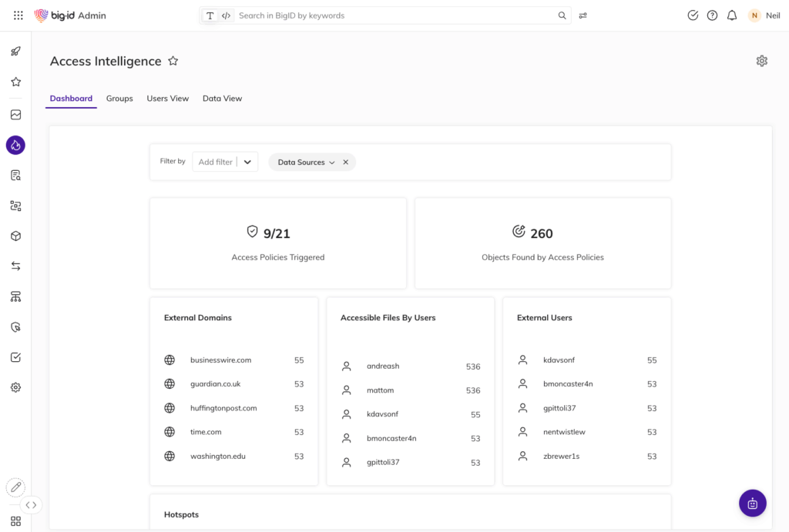The image size is (789, 532).
Task: Expand the Add filter dropdown
Action: click(247, 162)
